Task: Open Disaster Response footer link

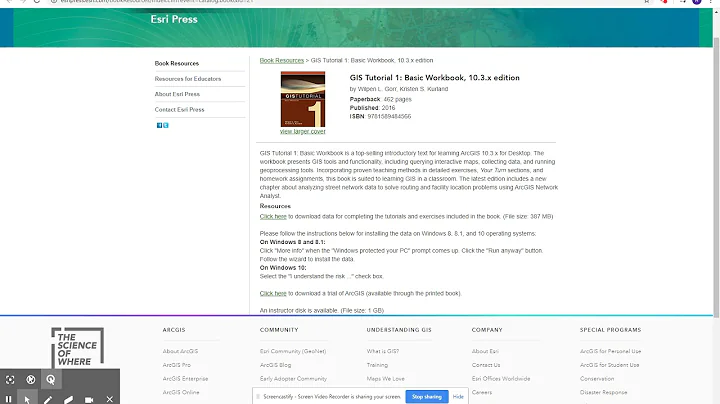Action: pyautogui.click(x=603, y=393)
